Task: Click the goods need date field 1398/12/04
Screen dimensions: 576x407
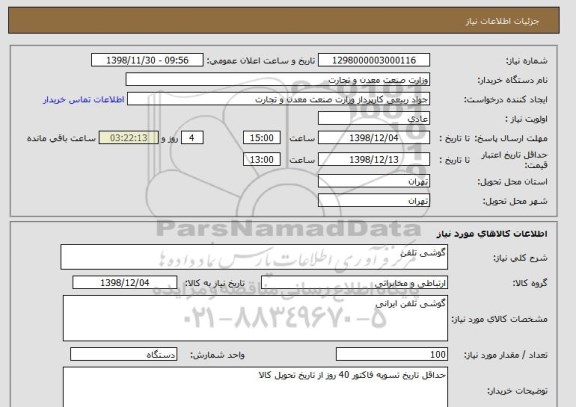Action: [125, 283]
